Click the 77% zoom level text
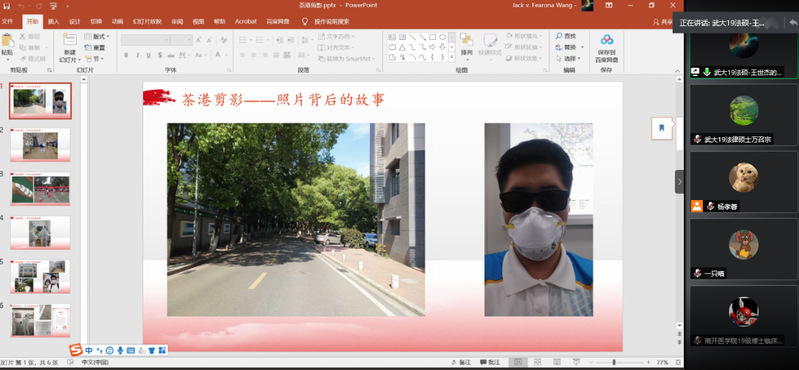The image size is (799, 370). 662,362
